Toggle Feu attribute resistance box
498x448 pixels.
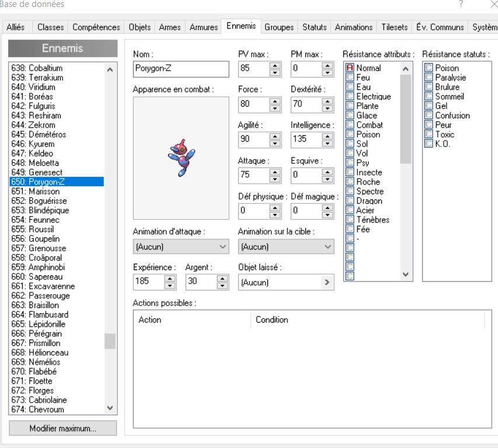point(350,77)
